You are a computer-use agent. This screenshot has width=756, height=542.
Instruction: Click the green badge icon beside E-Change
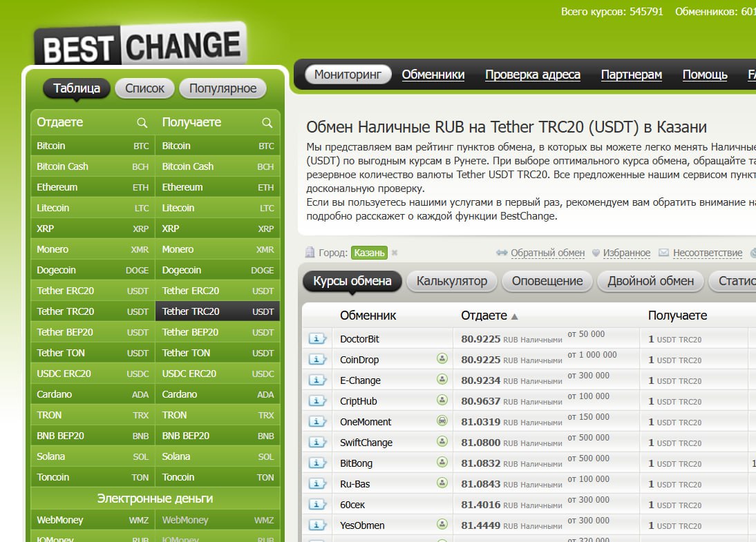tap(442, 379)
